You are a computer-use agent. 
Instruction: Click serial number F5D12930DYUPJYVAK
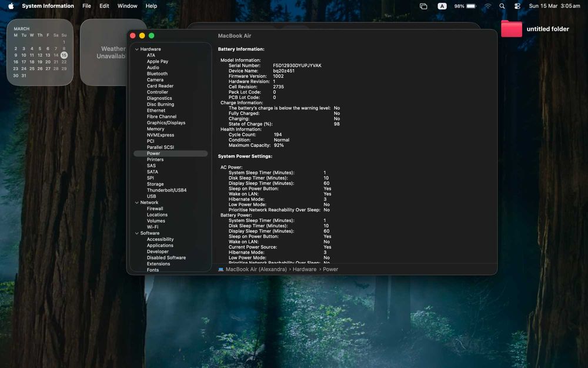[297, 65]
